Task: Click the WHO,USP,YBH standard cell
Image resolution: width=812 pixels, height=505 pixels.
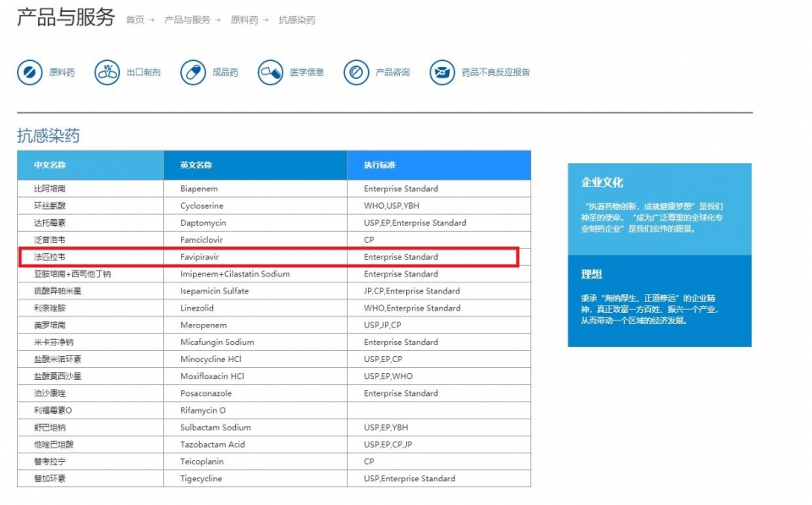Action: pyautogui.click(x=439, y=206)
